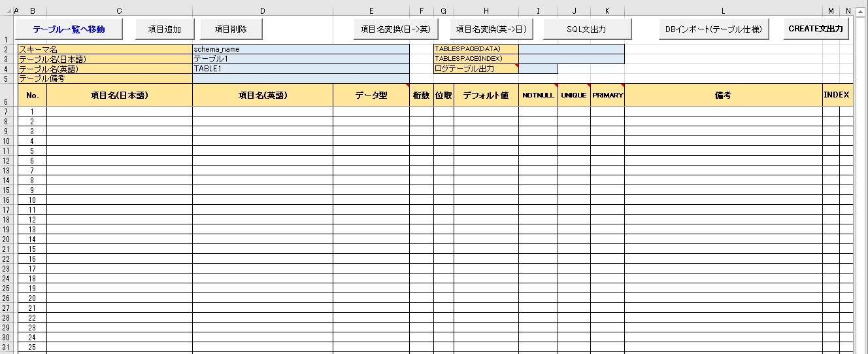Select the テーブル備考 value cell
This screenshot has width=868, height=354.
301,79
